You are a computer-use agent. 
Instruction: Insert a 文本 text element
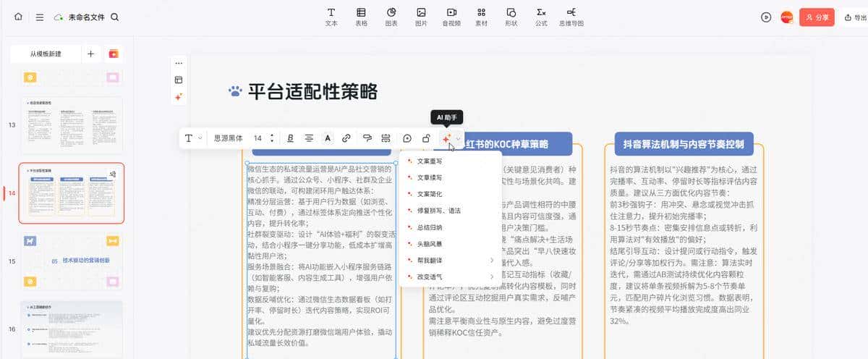tap(331, 17)
